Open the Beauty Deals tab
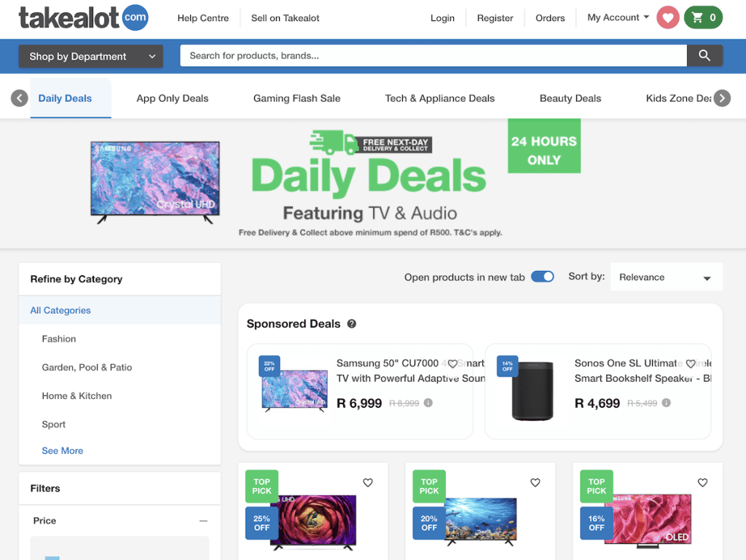746x560 pixels. (x=570, y=98)
